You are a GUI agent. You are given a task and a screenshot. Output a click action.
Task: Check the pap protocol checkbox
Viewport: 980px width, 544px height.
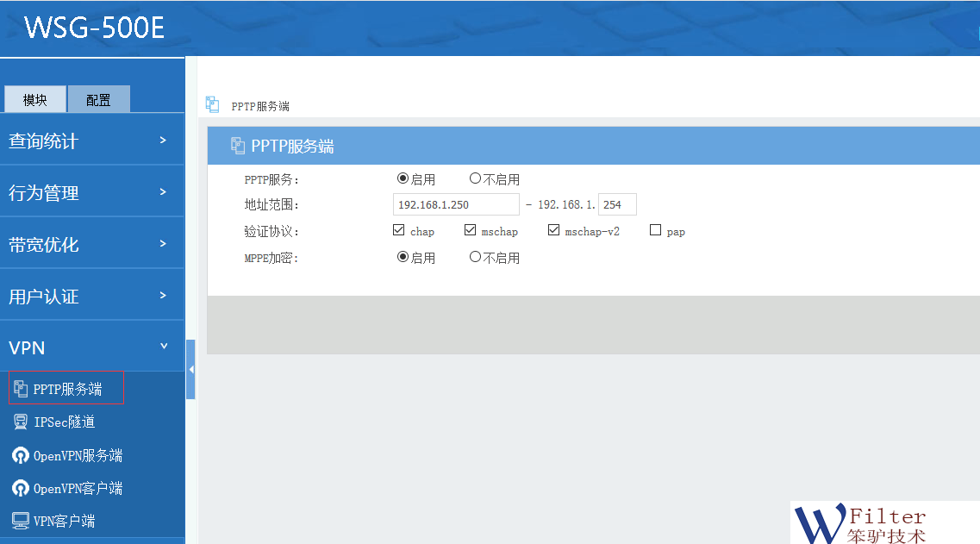[x=656, y=230]
